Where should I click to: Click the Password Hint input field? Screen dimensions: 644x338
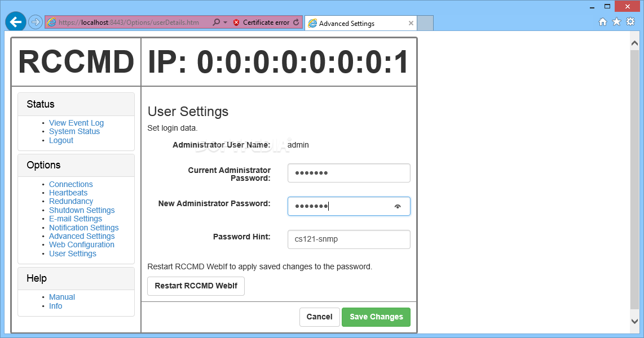coord(349,239)
